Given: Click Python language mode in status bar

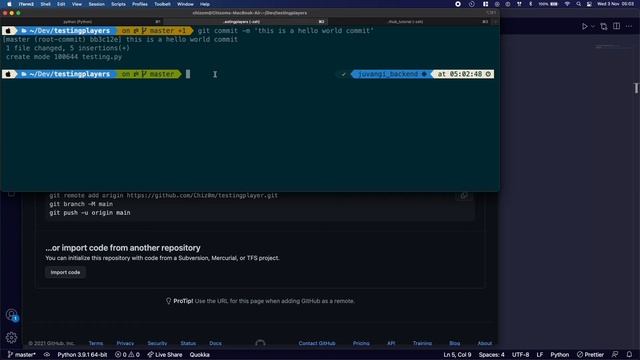Looking at the screenshot, I should click(x=560, y=355).
